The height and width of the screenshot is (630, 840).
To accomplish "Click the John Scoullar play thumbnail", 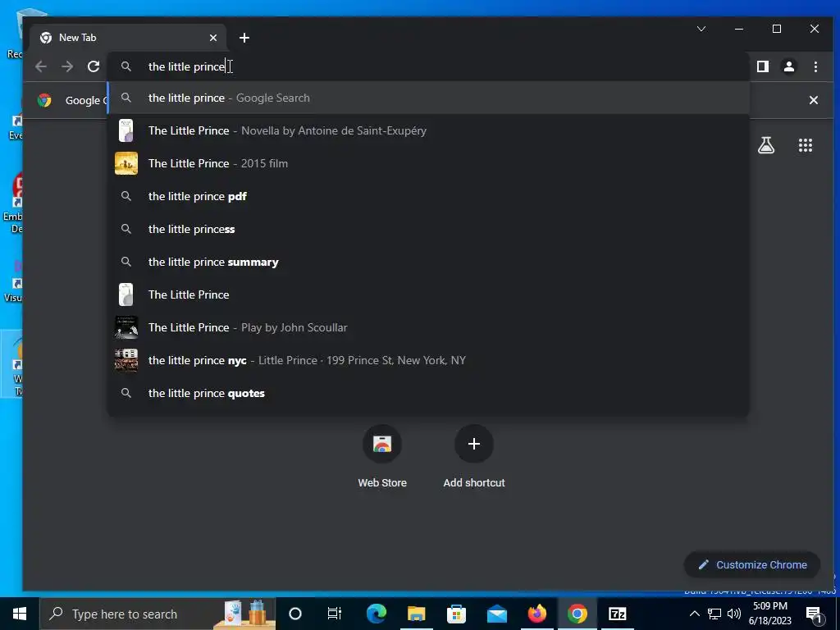I will [x=126, y=327].
